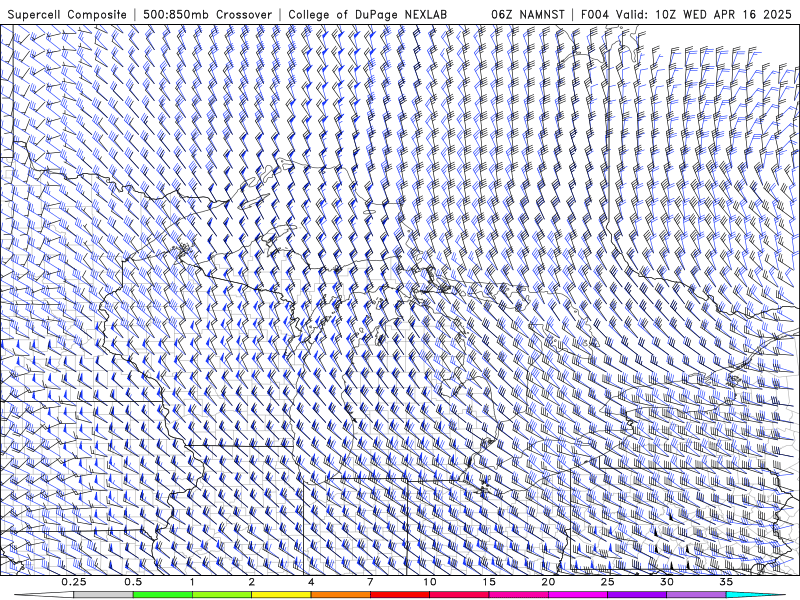This screenshot has width=800, height=600.
Task: Click the magenta legend band between 20 and 25
Action: click(578, 595)
